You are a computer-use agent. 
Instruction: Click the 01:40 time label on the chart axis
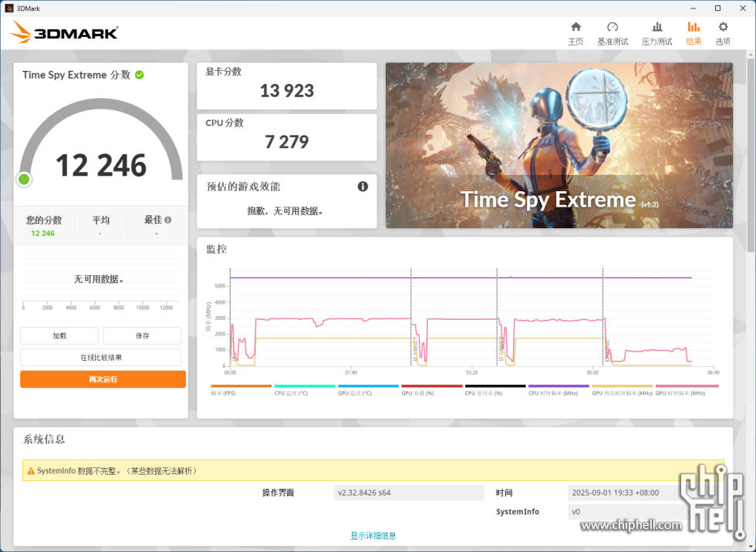click(x=351, y=372)
